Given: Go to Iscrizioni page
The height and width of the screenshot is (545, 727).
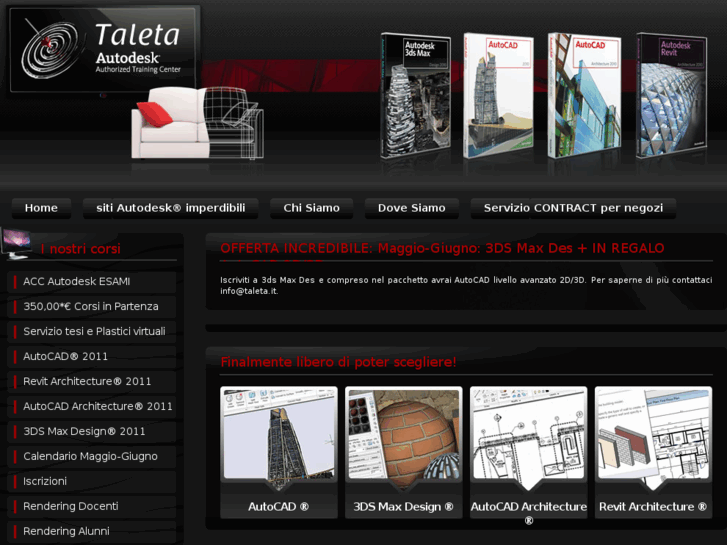Looking at the screenshot, I should 92,481.
